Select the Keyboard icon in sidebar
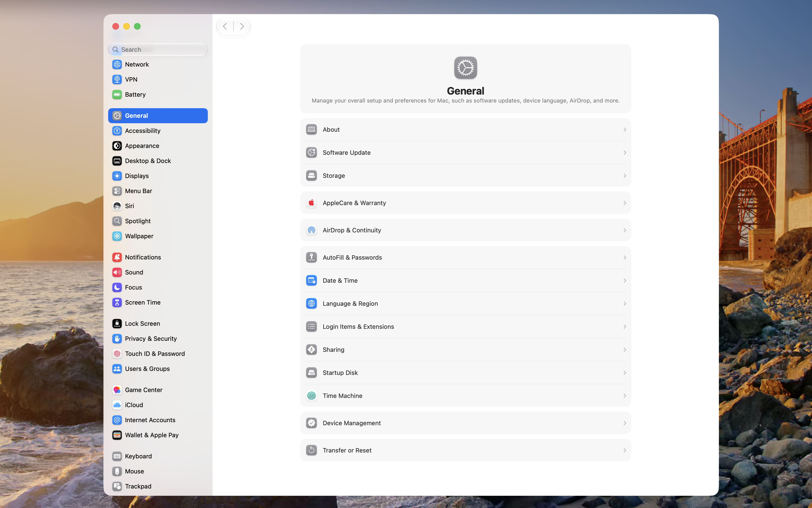812x508 pixels. point(117,456)
